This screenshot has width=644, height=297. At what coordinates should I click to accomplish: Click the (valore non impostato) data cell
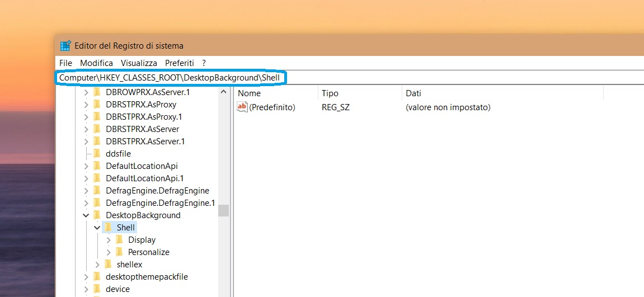coord(448,107)
